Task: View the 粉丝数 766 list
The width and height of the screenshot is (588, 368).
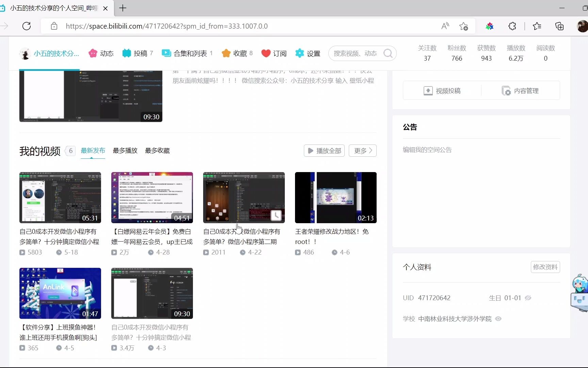Action: (457, 53)
